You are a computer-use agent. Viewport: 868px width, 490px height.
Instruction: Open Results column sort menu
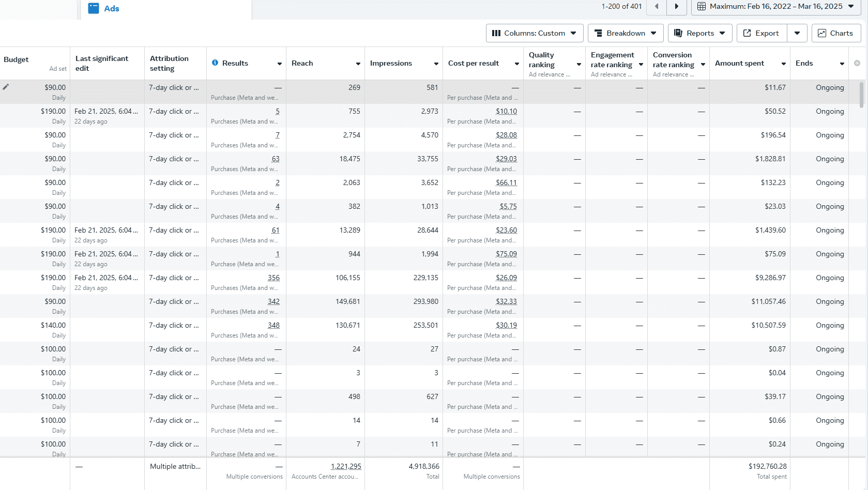coord(280,64)
